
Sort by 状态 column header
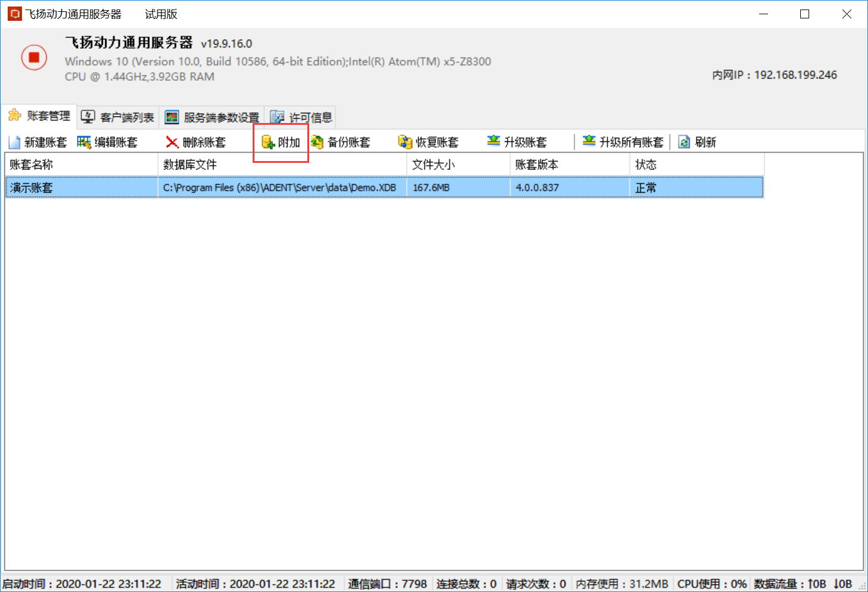tap(697, 165)
